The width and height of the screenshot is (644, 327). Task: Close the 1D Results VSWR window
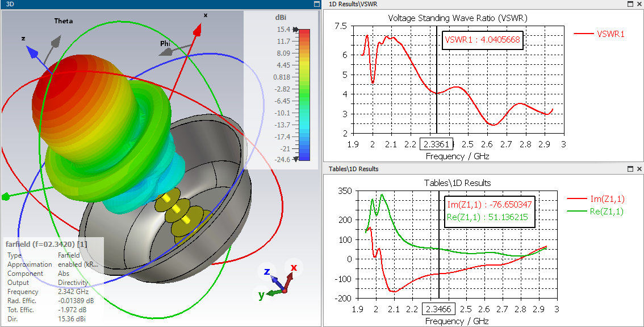tap(639, 4)
